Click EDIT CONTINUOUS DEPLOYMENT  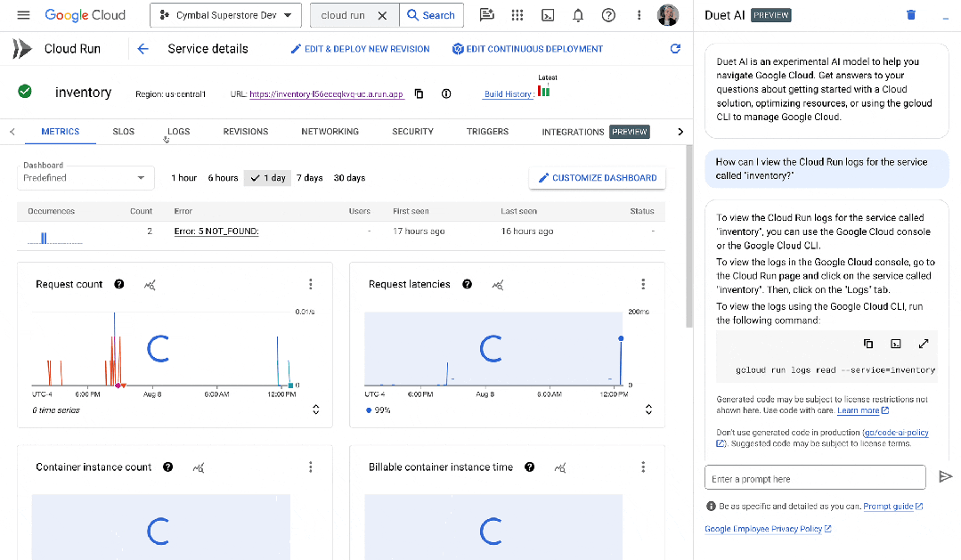[527, 49]
